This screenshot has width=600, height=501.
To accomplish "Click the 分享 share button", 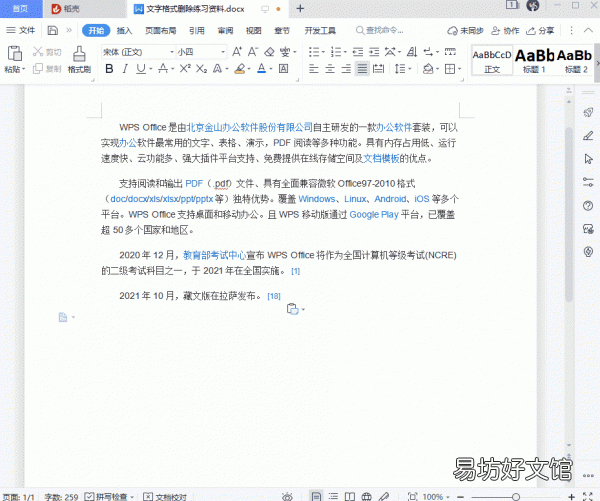I will [x=540, y=31].
